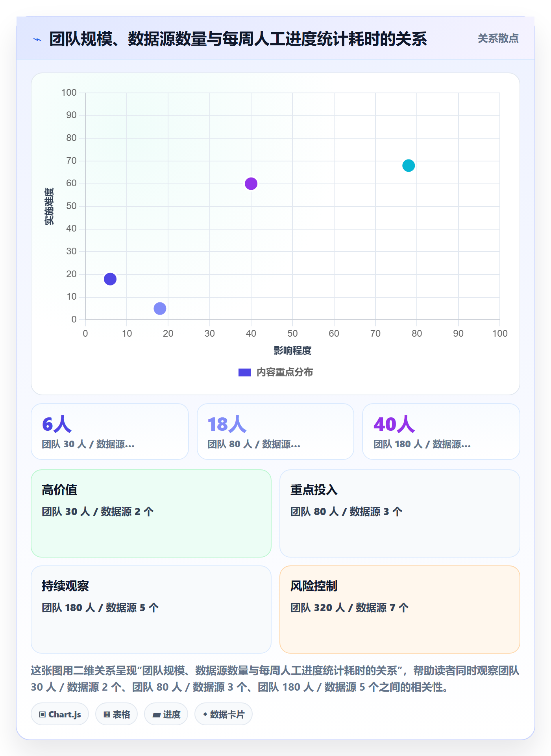Screen dimensions: 551x756
Task: Toggle the 内容重点分布 legend color box
Action: 245,372
